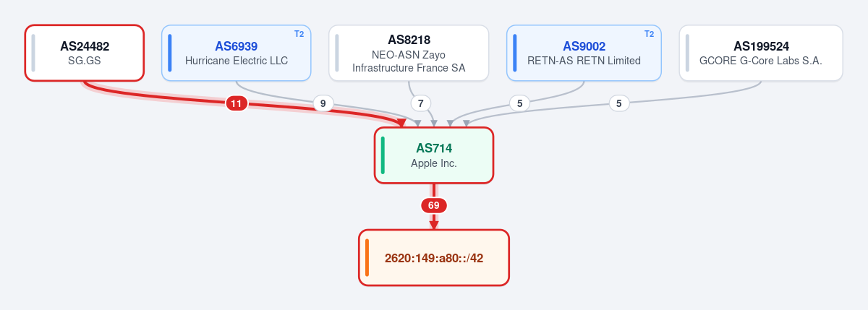This screenshot has height=310, width=868.
Task: Click the 5 badge on AS9002 edge
Action: pos(519,103)
